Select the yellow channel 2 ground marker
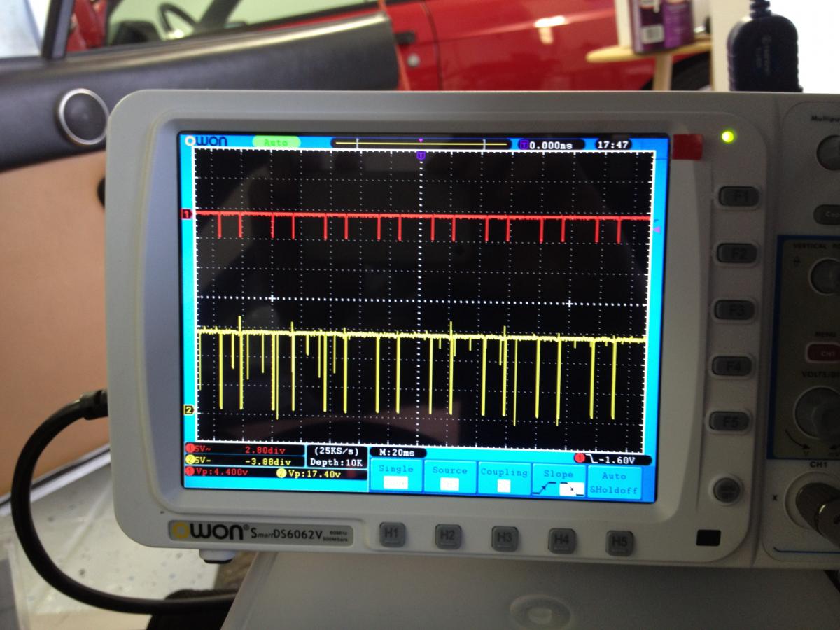 point(188,410)
